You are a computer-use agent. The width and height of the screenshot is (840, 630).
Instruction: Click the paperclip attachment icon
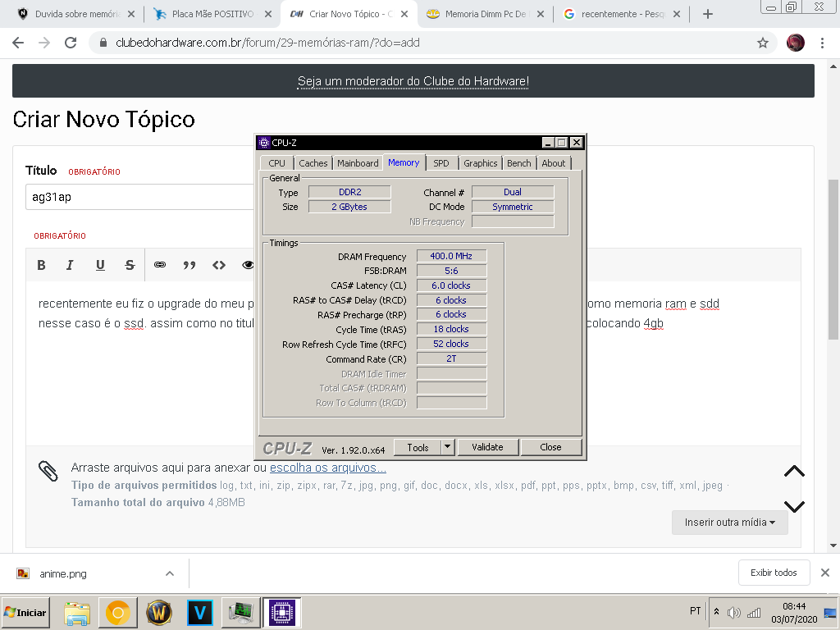[x=48, y=471]
